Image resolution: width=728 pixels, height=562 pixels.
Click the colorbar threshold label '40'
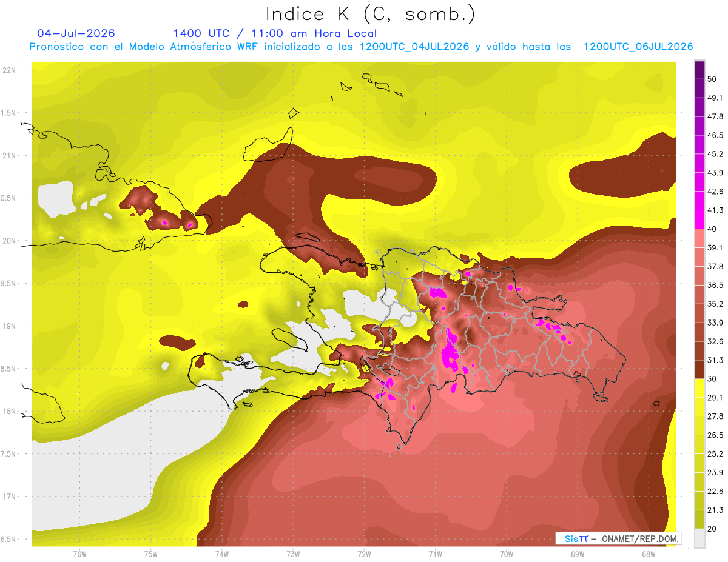[x=712, y=229]
